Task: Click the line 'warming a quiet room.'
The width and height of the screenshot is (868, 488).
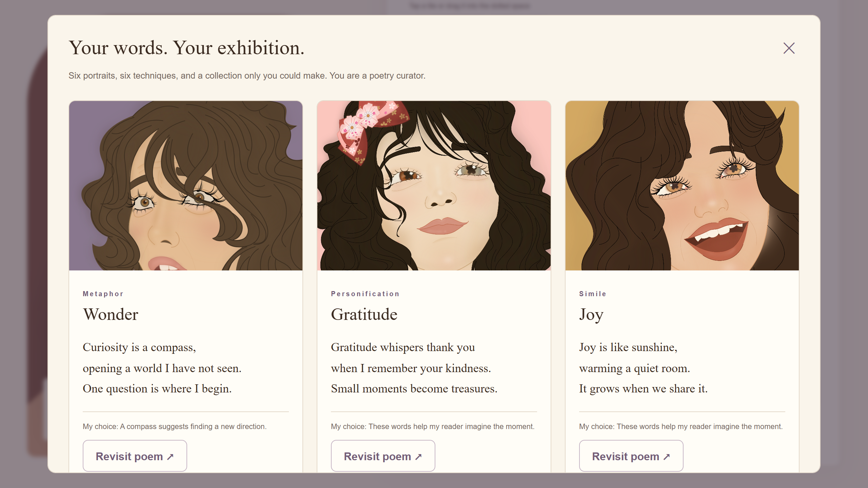Action: coord(635,368)
